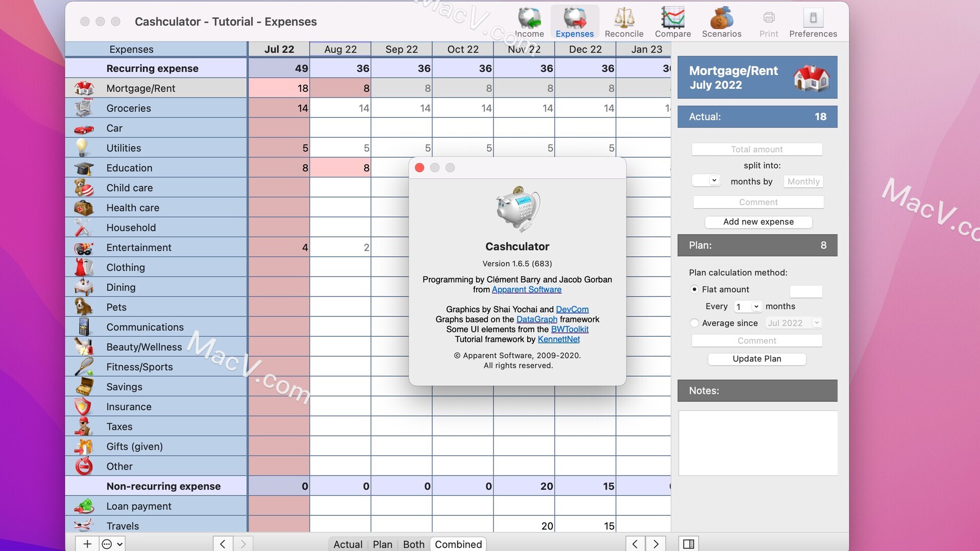980x551 pixels.
Task: Select the Flat amount radio button
Action: tap(694, 289)
